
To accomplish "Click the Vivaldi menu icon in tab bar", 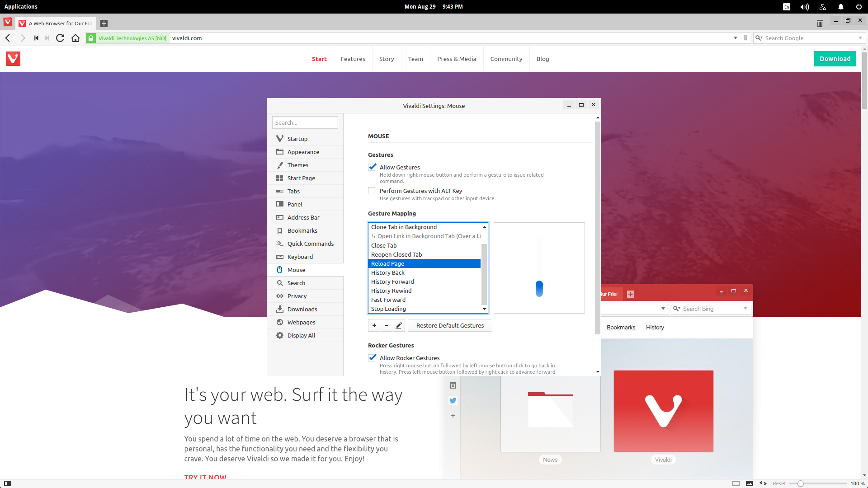I will pos(8,22).
